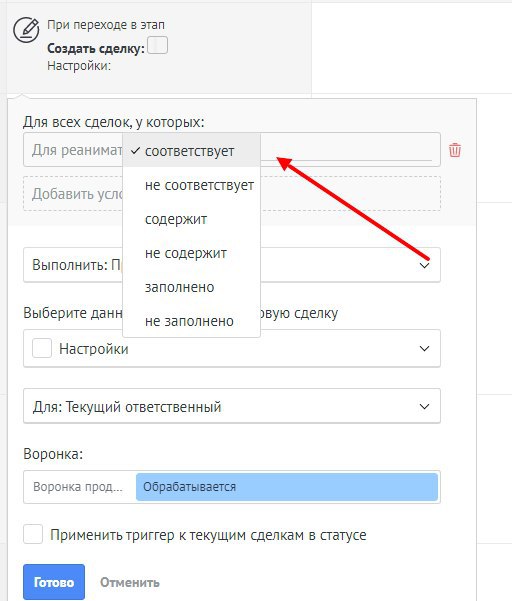Viewport: 512px width, 601px height.
Task: Click the 'При переходе в этап' text
Action: (106, 25)
